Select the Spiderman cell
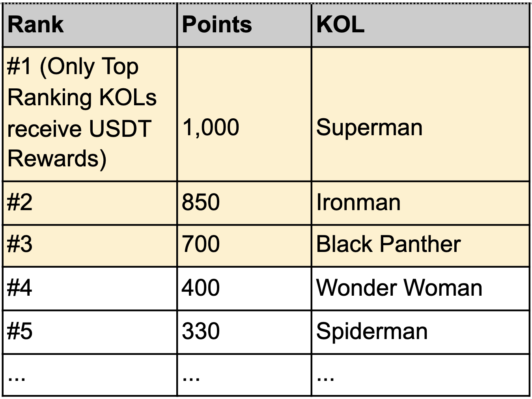 (420, 332)
